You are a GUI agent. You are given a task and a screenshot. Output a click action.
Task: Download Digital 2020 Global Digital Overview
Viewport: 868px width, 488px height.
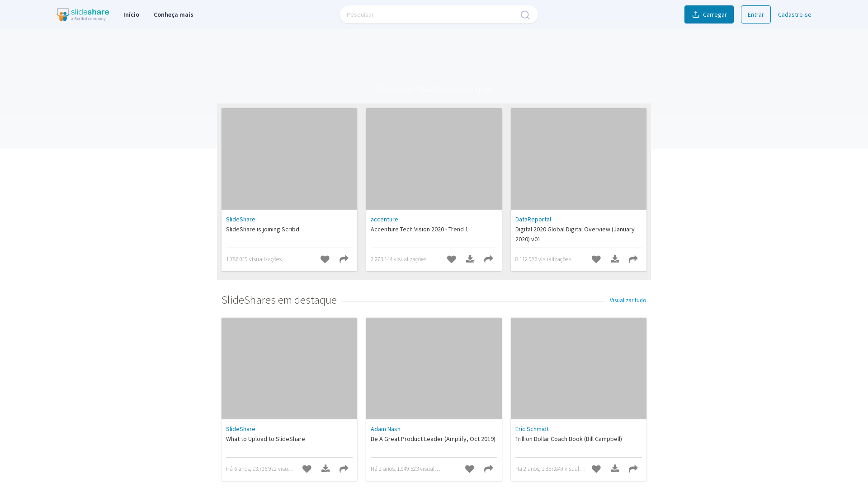click(615, 259)
